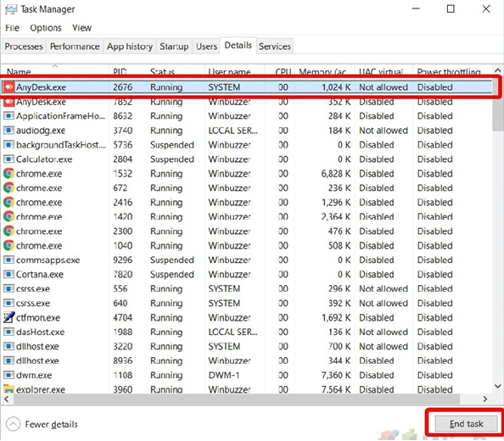This screenshot has width=504, height=441.
Task: Select the ApplicationFrameHo... process name
Action: pyautogui.click(x=60, y=116)
